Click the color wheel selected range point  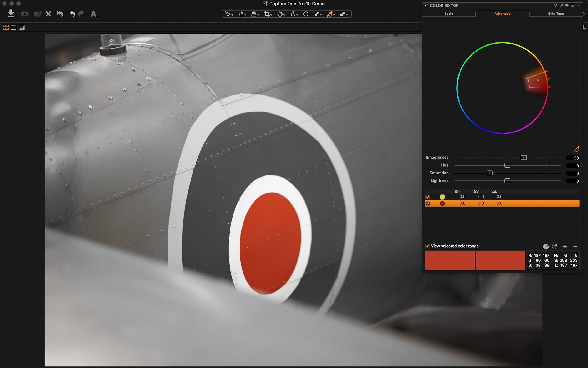pos(538,80)
